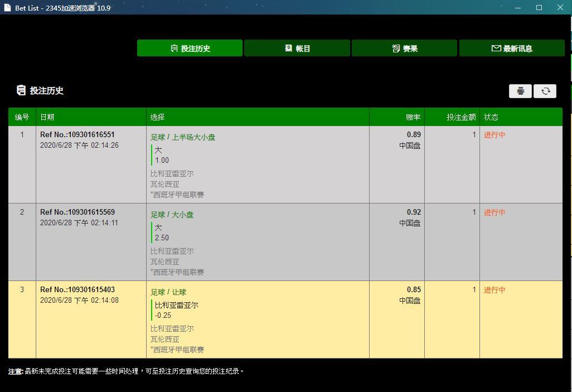
Task: Click 中国盘 label in row 1
Action: [x=410, y=146]
